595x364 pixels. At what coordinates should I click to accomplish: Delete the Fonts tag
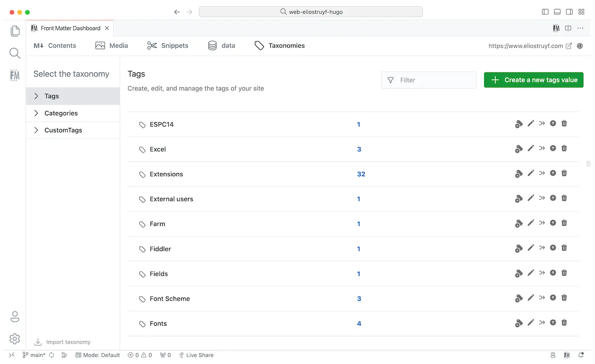564,322
